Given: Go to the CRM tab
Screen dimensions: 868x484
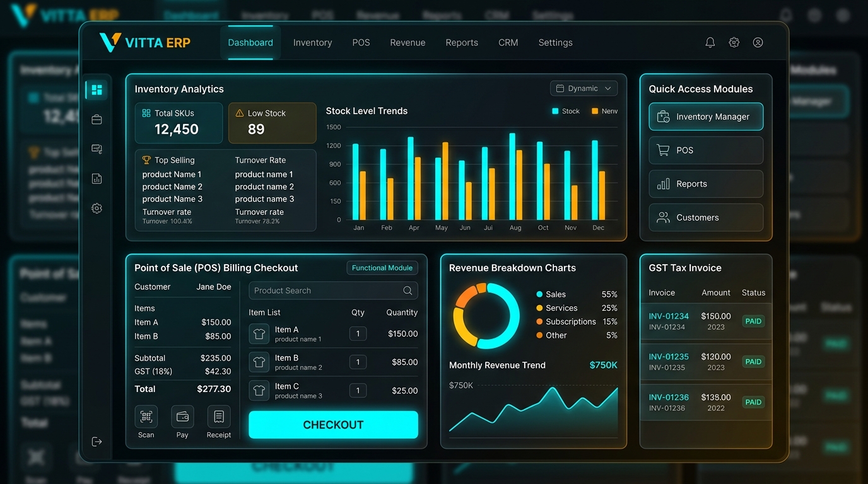Looking at the screenshot, I should pos(508,42).
